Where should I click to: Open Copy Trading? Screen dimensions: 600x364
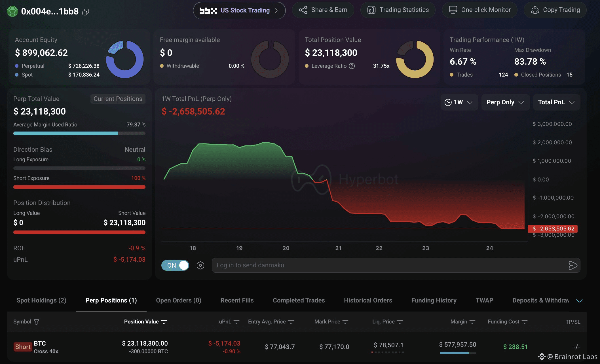[x=555, y=10]
